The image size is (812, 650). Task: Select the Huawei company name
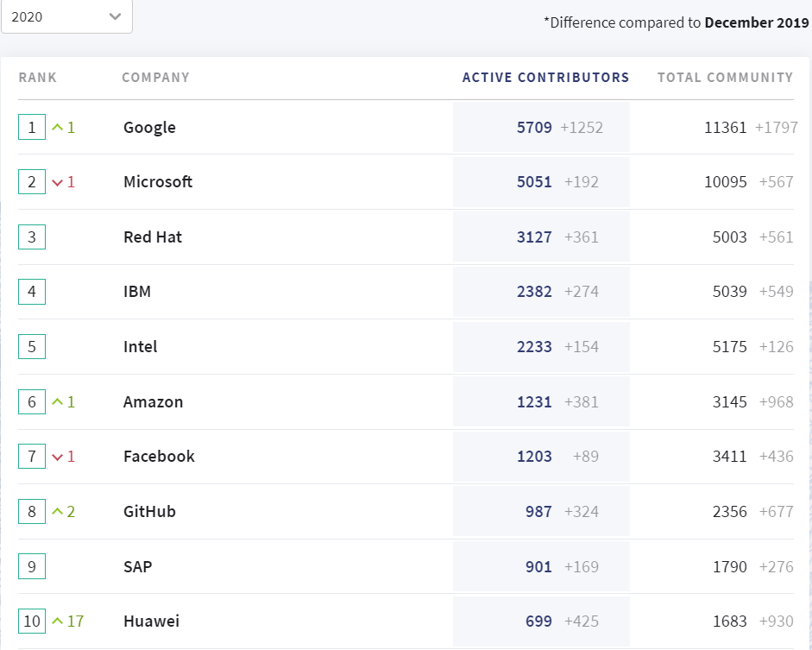(x=151, y=622)
